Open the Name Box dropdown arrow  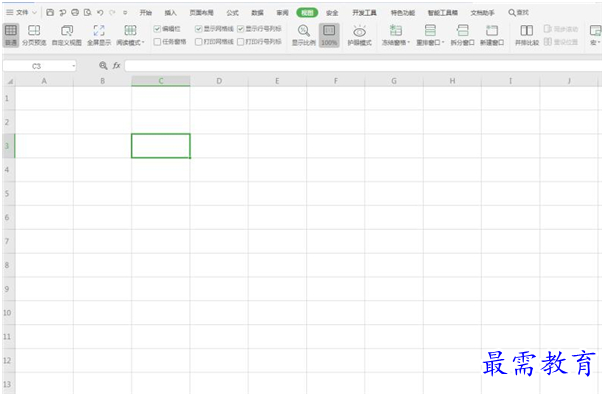point(73,66)
